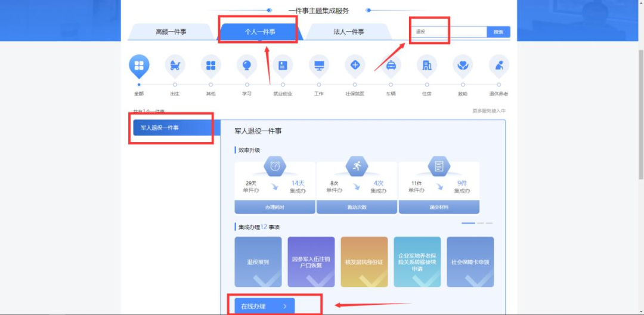The width and height of the screenshot is (644, 315).
Task: Open the 就业创业 category icon
Action: point(283,66)
